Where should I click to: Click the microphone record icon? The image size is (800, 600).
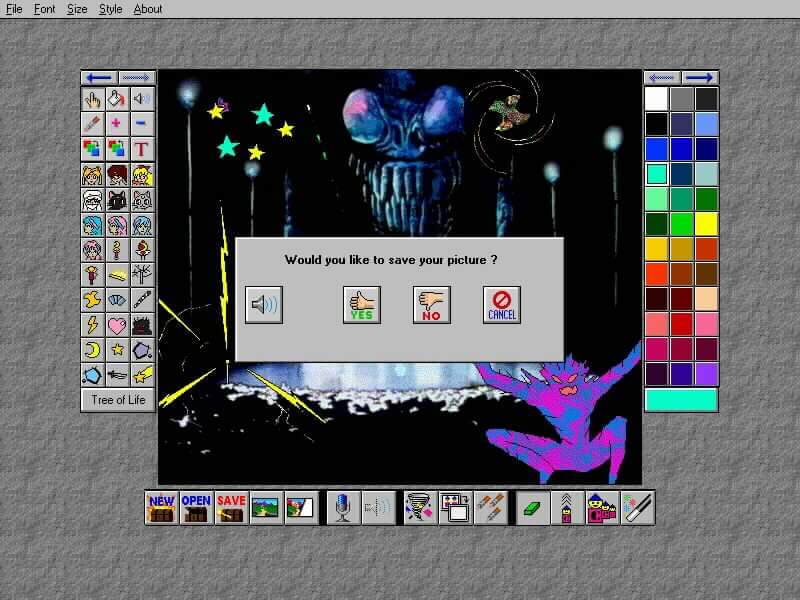343,508
